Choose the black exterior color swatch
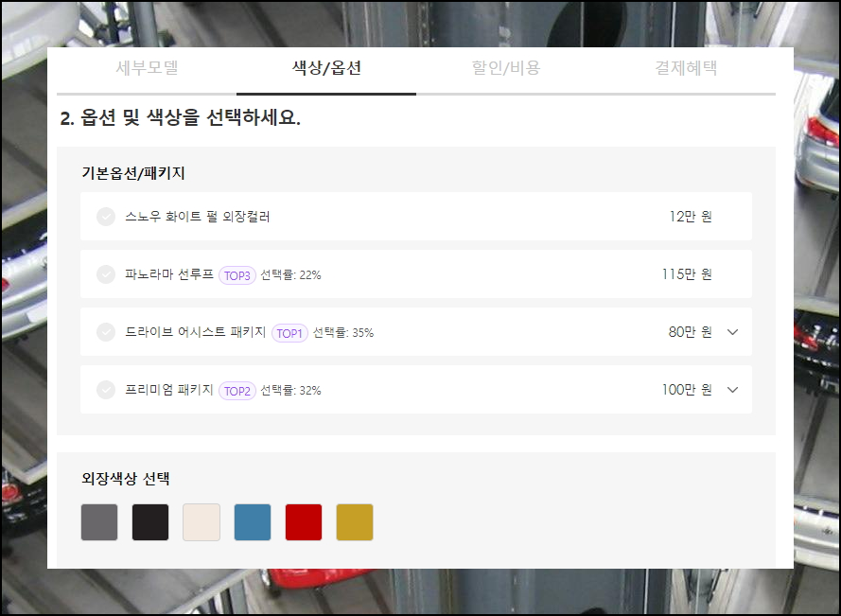This screenshot has width=841, height=616. pyautogui.click(x=150, y=522)
